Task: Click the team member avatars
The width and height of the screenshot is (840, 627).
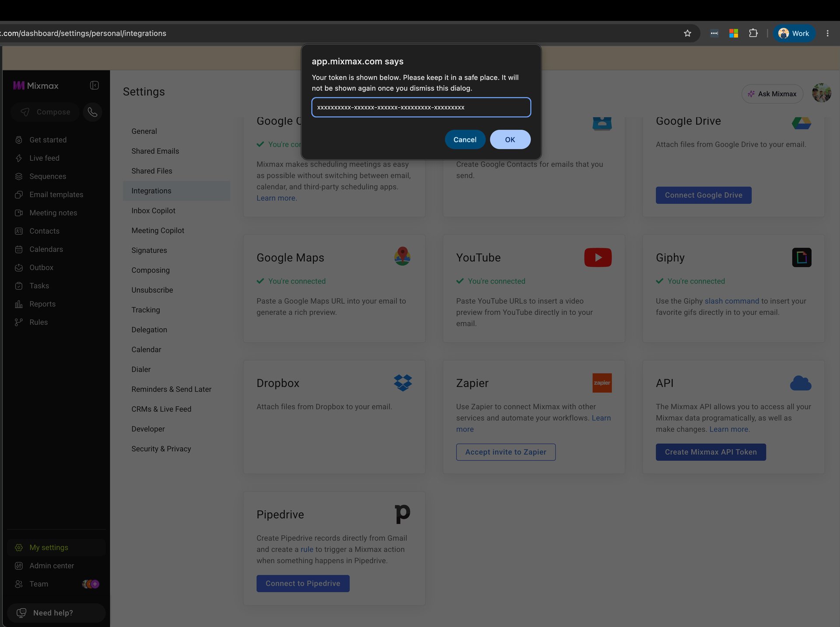Action: point(91,584)
